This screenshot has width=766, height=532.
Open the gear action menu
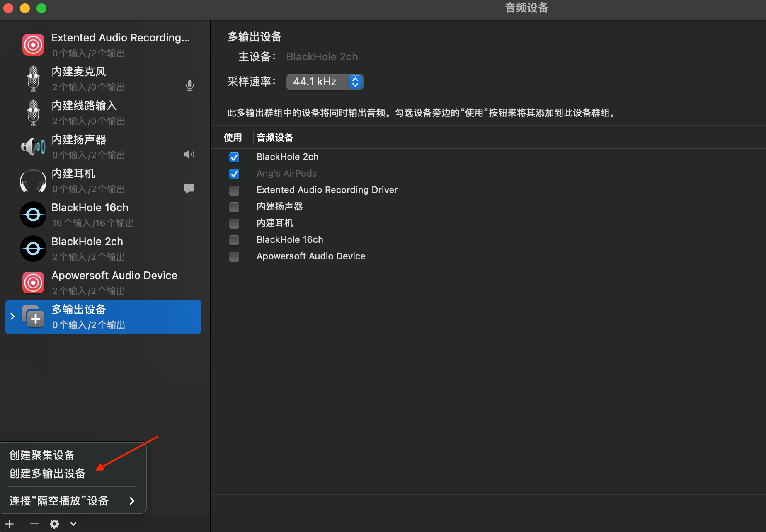(x=54, y=524)
